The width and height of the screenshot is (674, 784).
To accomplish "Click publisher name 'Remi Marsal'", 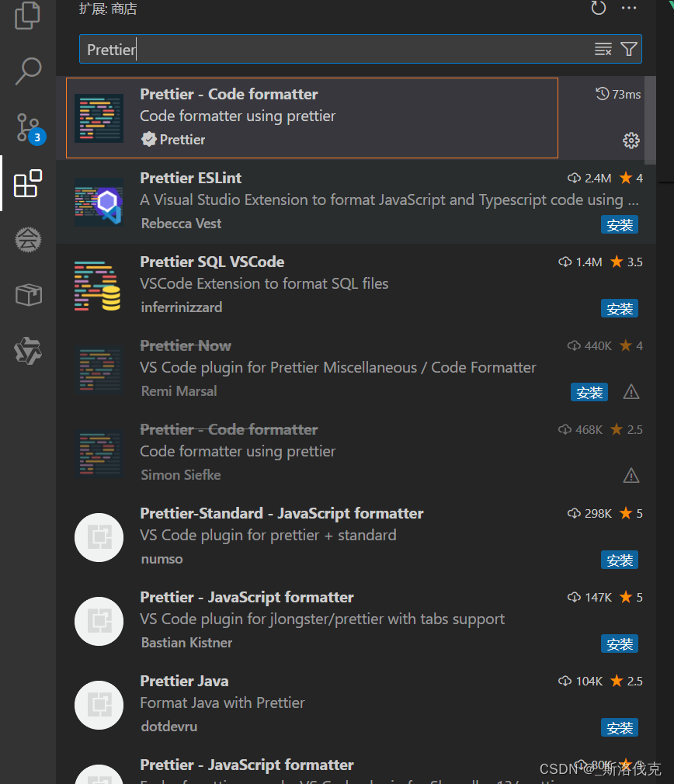I will [x=179, y=391].
